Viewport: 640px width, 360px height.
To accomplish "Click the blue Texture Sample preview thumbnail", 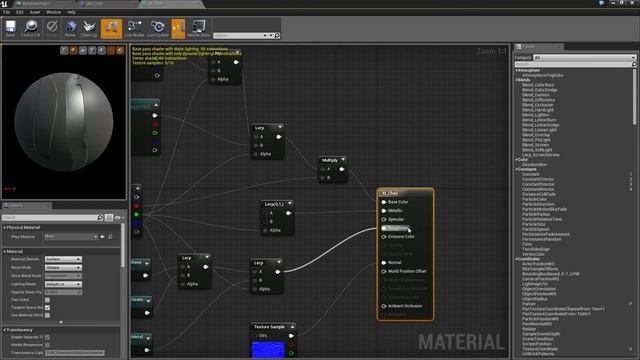I will pos(268,350).
